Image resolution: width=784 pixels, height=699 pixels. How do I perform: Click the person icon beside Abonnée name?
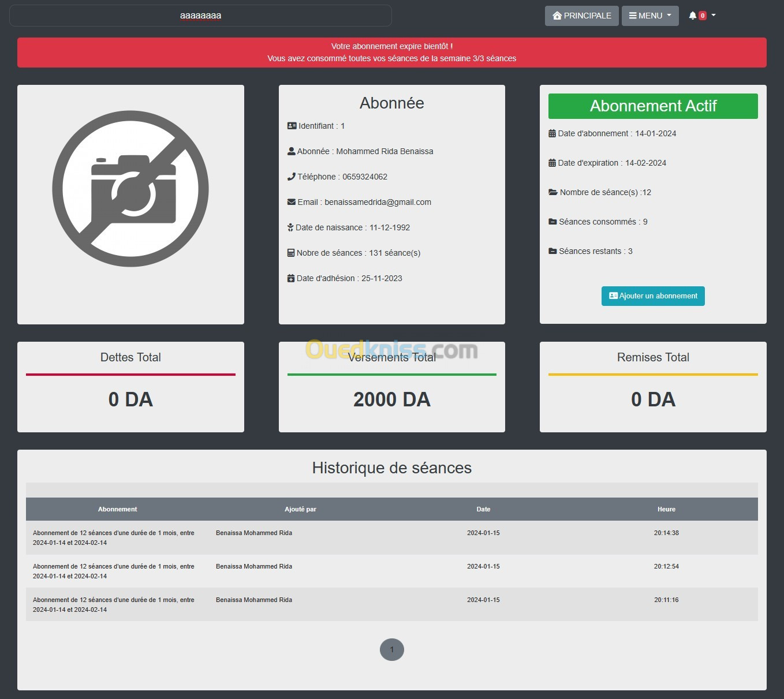292,151
